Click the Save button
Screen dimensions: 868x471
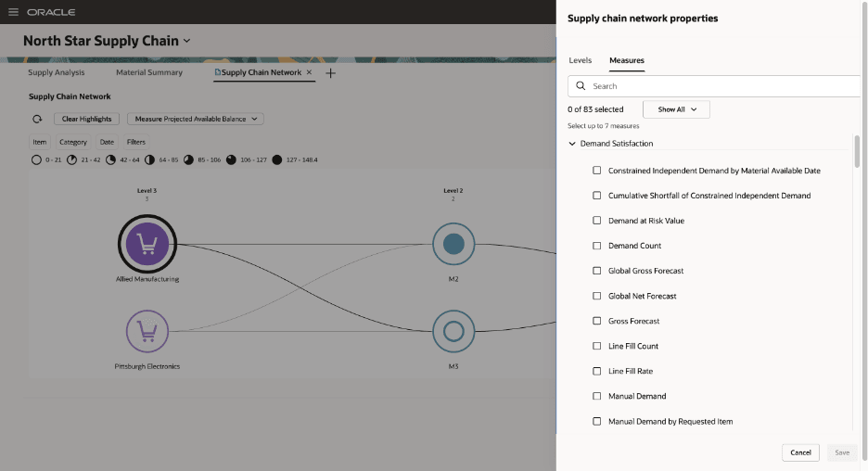point(842,452)
